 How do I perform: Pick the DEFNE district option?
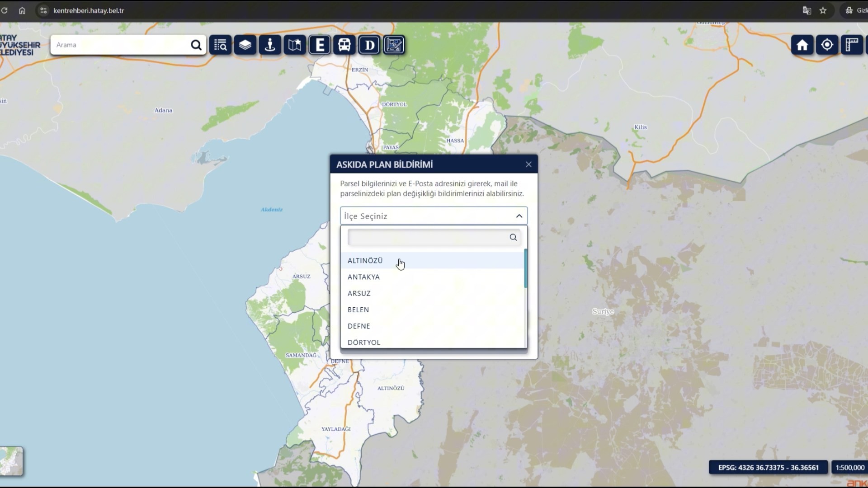[359, 326]
